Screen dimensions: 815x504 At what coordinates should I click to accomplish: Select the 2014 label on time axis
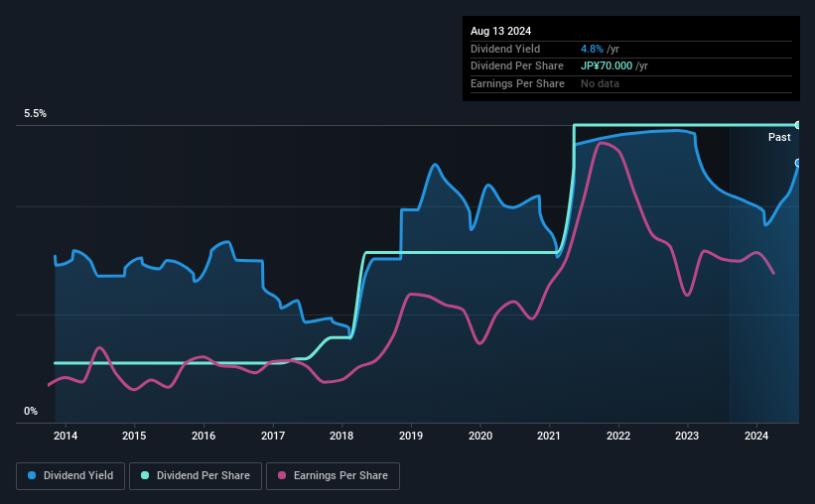tap(66, 436)
